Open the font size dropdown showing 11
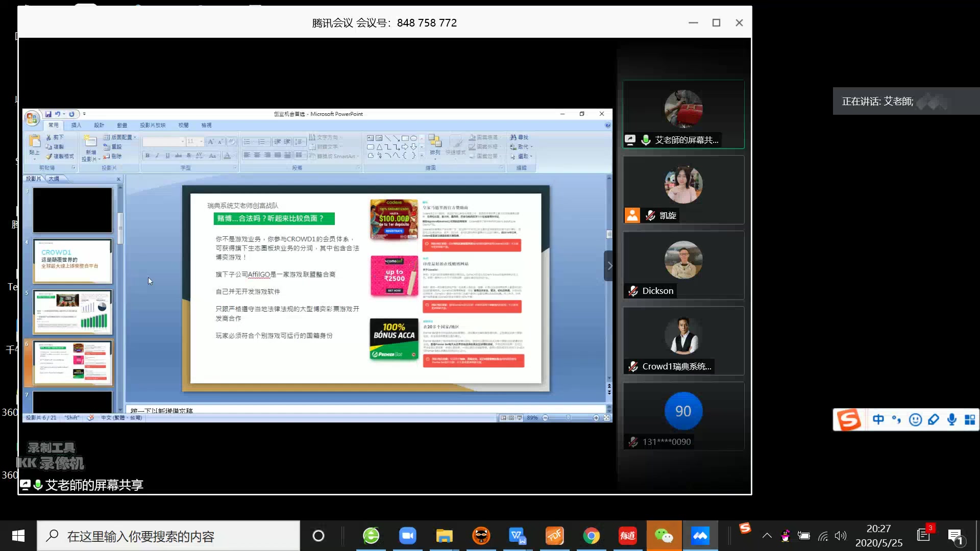The image size is (980, 551). pos(195,141)
